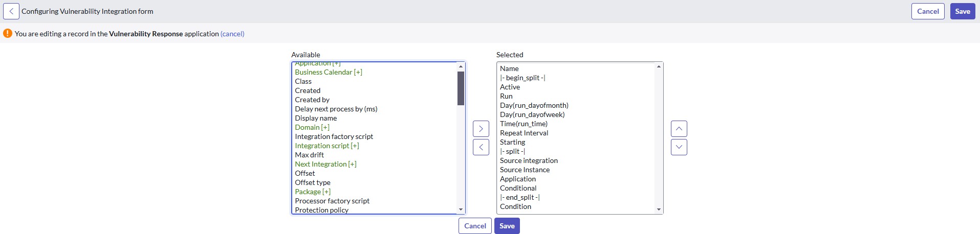This screenshot has height=234, width=980.
Task: Select Active in Selected list
Action: click(x=576, y=87)
